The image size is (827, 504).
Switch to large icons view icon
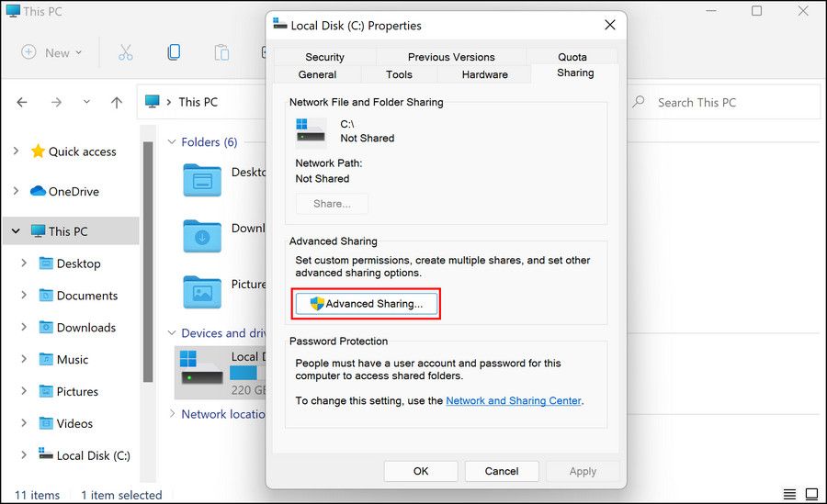[811, 494]
